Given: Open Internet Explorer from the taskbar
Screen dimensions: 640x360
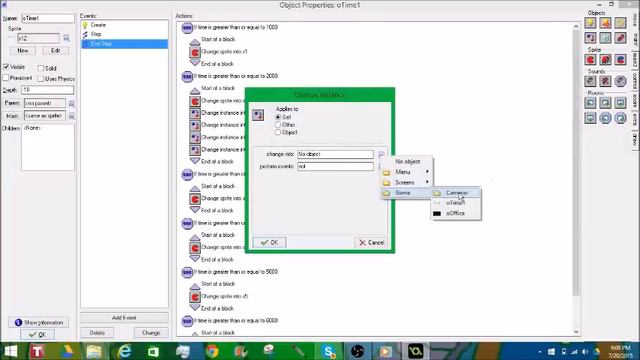Looking at the screenshot, I should pyautogui.click(x=124, y=351).
